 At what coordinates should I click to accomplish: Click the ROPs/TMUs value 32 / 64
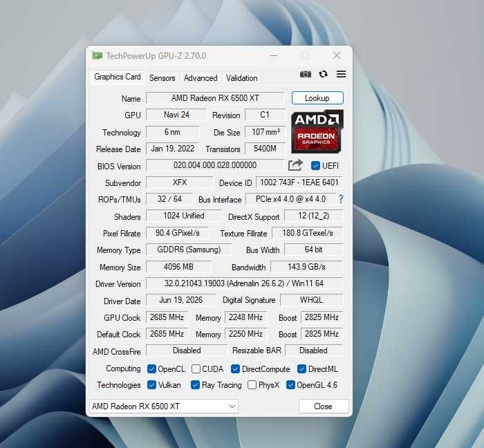pos(169,199)
